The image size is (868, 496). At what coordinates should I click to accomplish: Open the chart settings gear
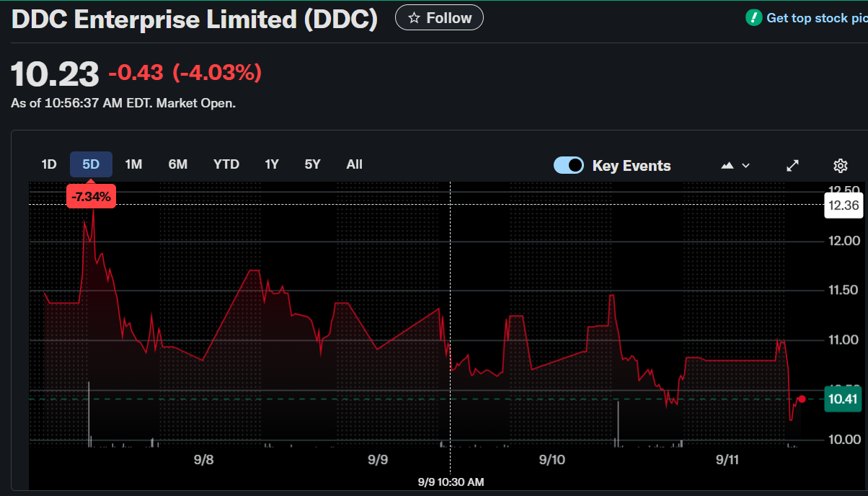pyautogui.click(x=840, y=166)
